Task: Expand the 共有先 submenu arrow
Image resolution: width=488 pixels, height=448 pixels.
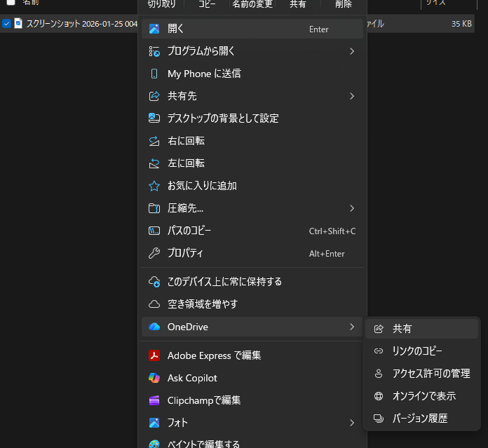Action: pos(352,96)
